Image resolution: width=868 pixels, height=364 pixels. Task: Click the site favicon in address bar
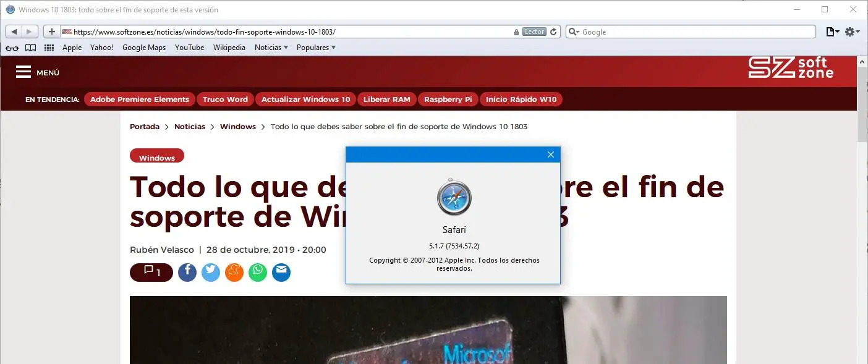67,32
